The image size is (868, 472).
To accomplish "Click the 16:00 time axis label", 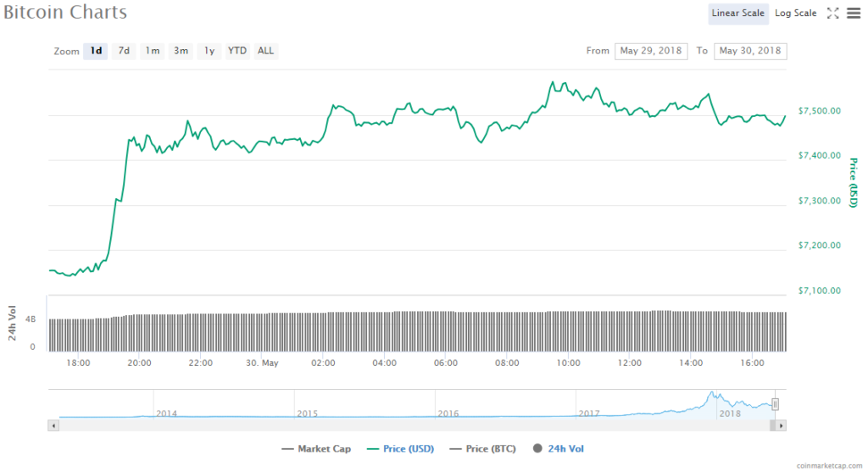I will click(753, 363).
